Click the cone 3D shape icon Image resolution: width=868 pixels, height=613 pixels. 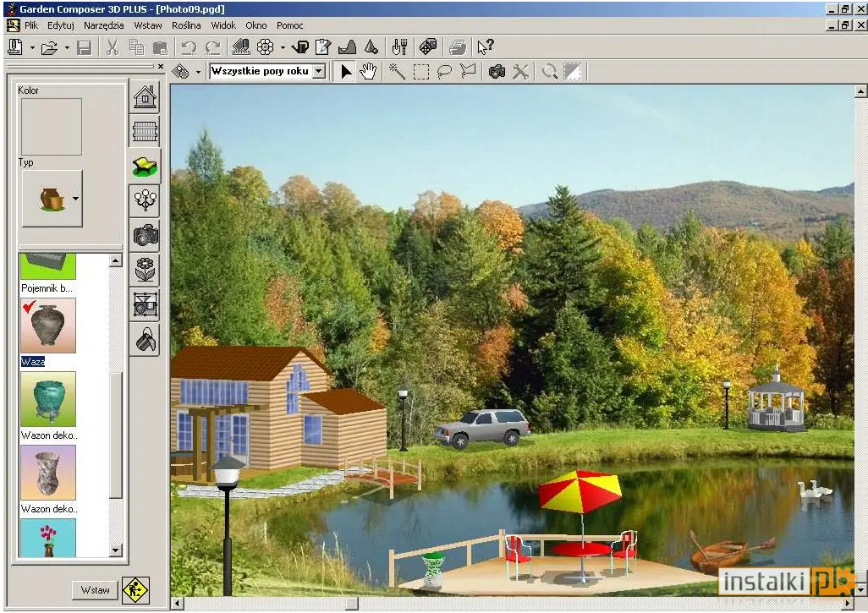coord(371,47)
